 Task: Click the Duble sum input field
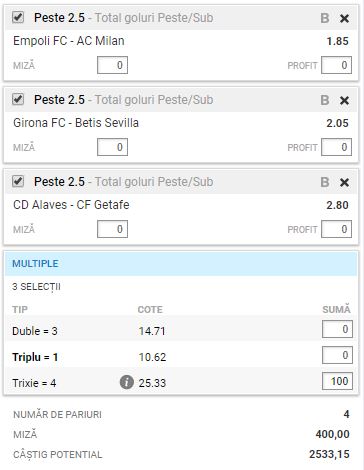coord(337,329)
